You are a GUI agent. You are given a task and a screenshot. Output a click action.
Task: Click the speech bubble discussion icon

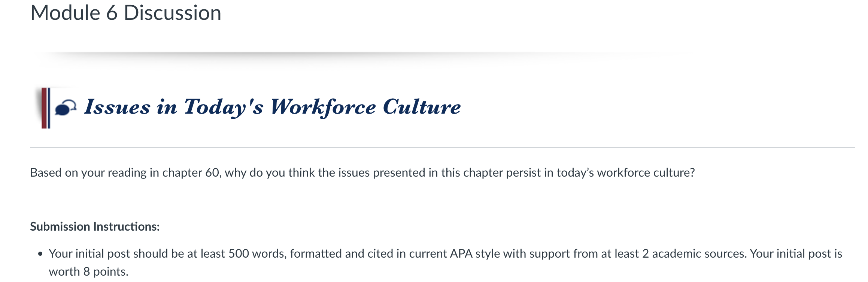(x=66, y=108)
